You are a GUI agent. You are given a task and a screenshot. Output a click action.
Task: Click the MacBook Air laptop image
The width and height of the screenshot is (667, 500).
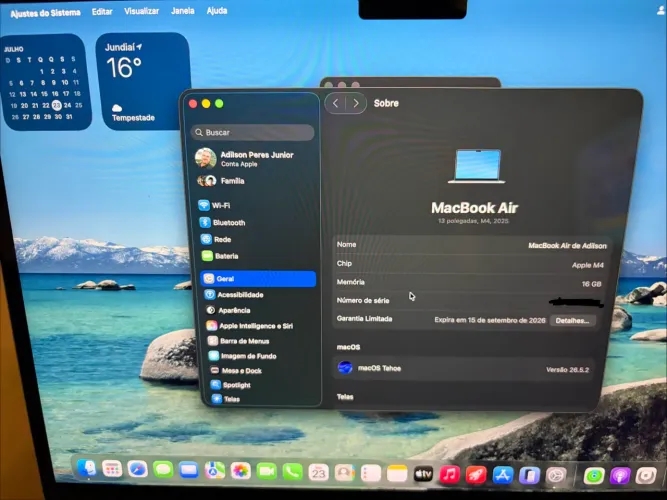pos(477,166)
